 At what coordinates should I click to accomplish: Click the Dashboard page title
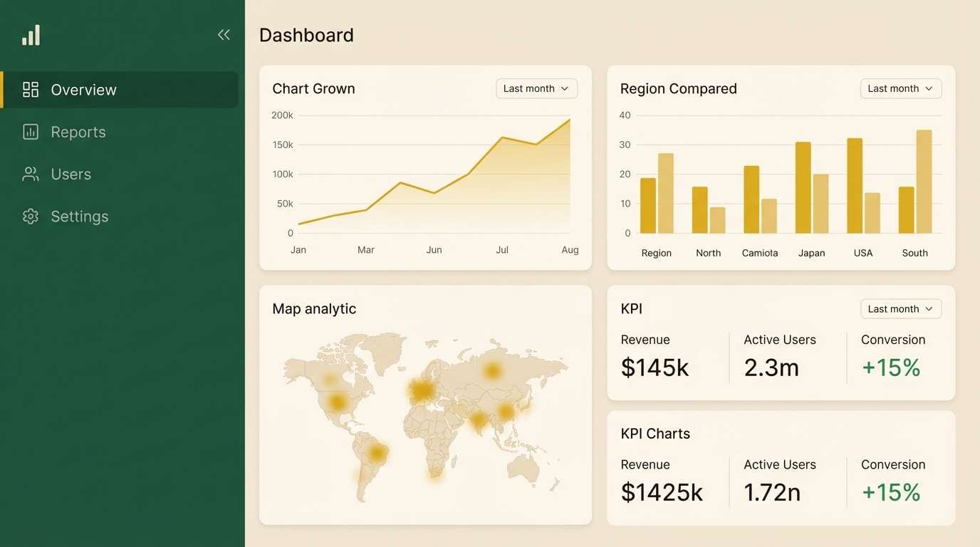tap(306, 34)
